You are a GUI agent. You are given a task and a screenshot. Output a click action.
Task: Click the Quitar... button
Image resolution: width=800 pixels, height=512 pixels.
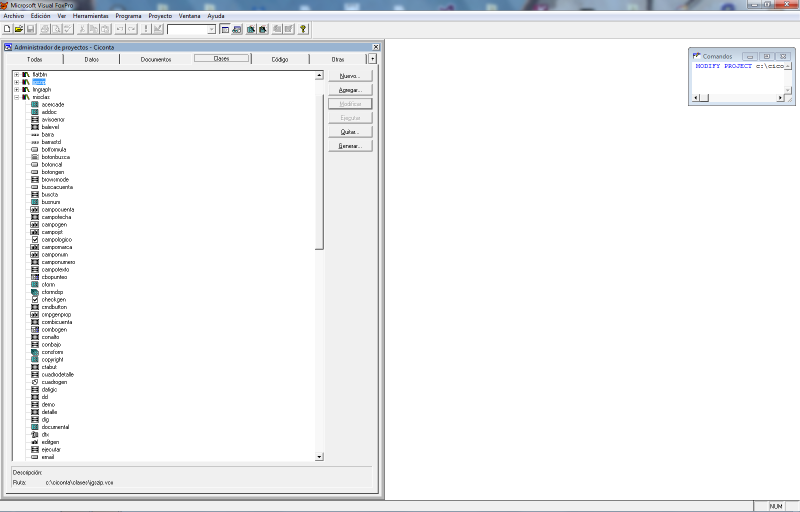[350, 132]
